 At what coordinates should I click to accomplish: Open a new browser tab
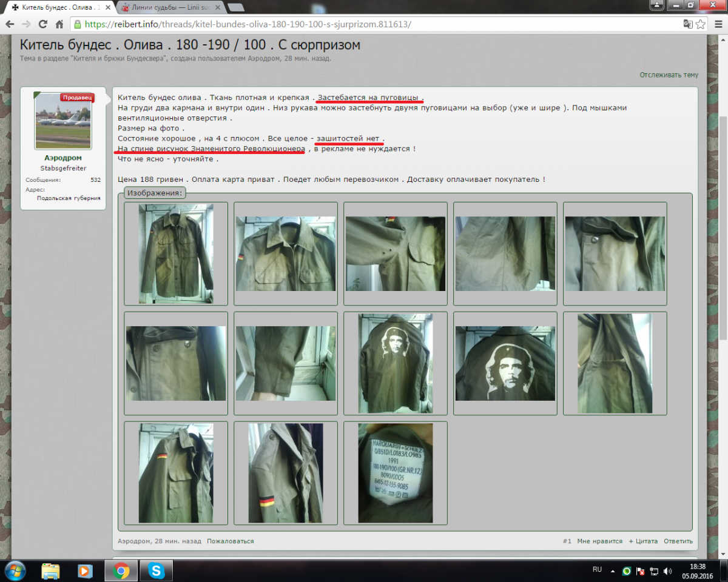click(x=236, y=7)
